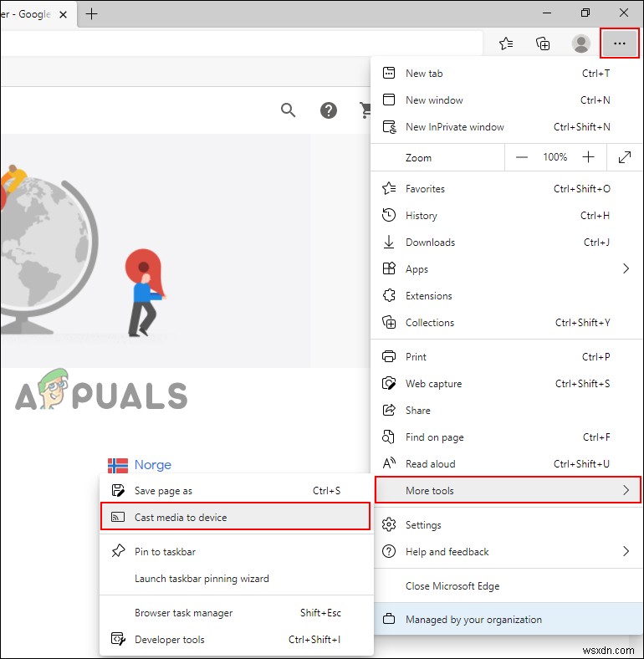Click the Save page as icon
Image resolution: width=644 pixels, height=659 pixels.
pos(118,490)
